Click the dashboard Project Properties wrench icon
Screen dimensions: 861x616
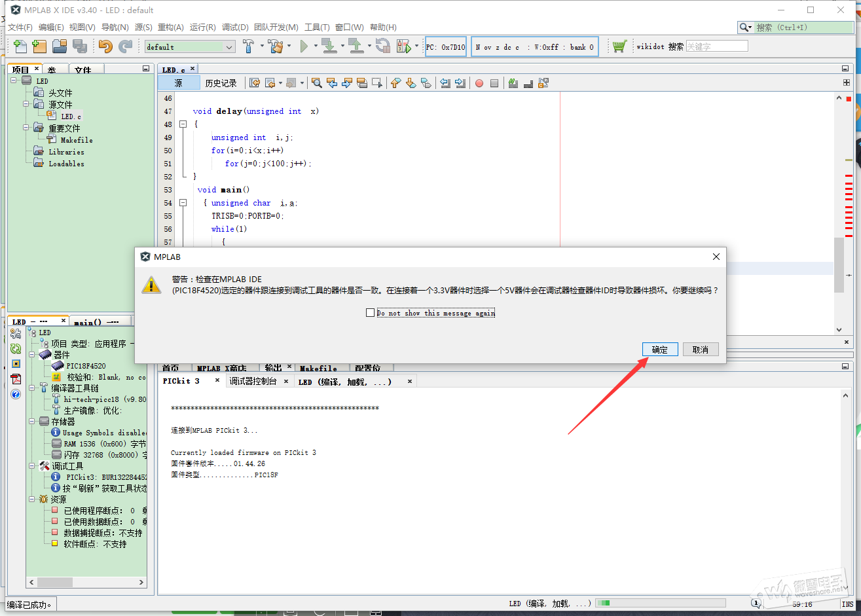click(x=16, y=334)
